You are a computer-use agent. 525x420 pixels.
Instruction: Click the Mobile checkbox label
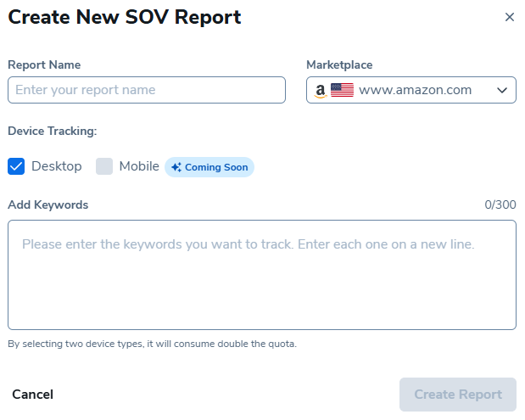pyautogui.click(x=139, y=166)
